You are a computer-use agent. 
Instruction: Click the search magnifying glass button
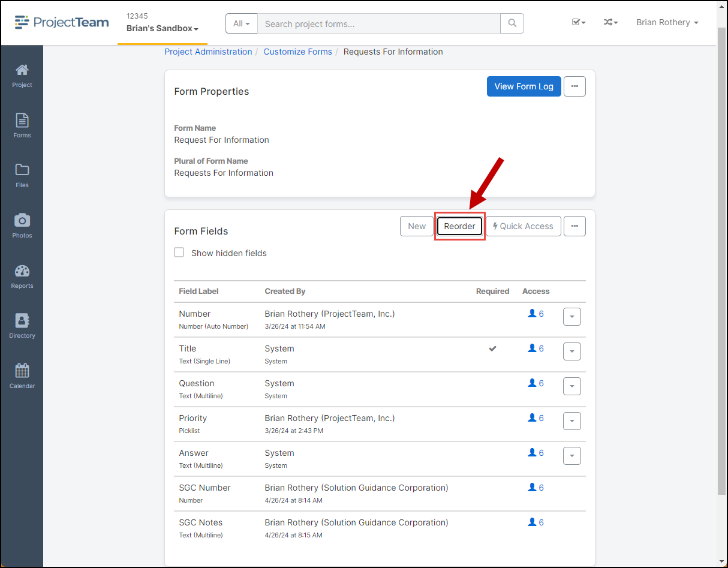(512, 23)
